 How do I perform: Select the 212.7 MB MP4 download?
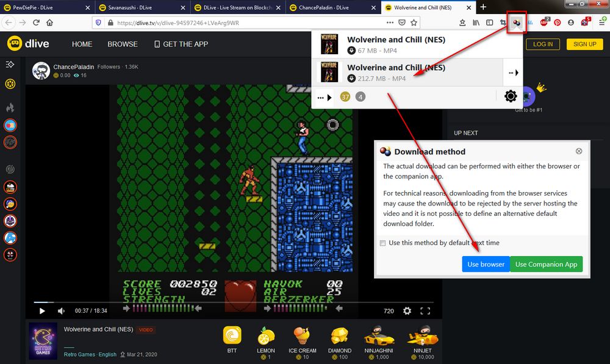tap(407, 73)
